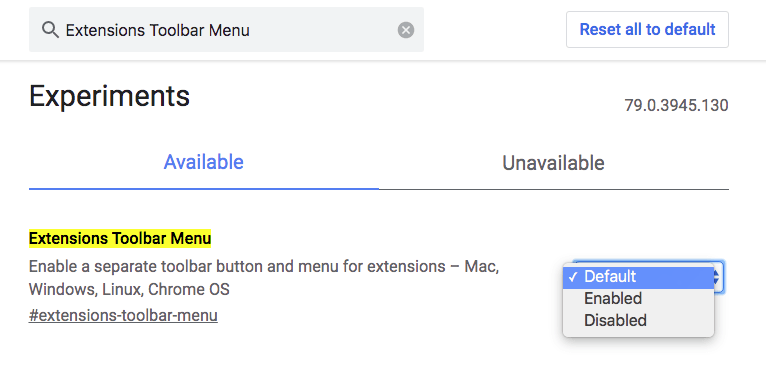Click the description starting with Enable a separate toolbar

point(264,278)
